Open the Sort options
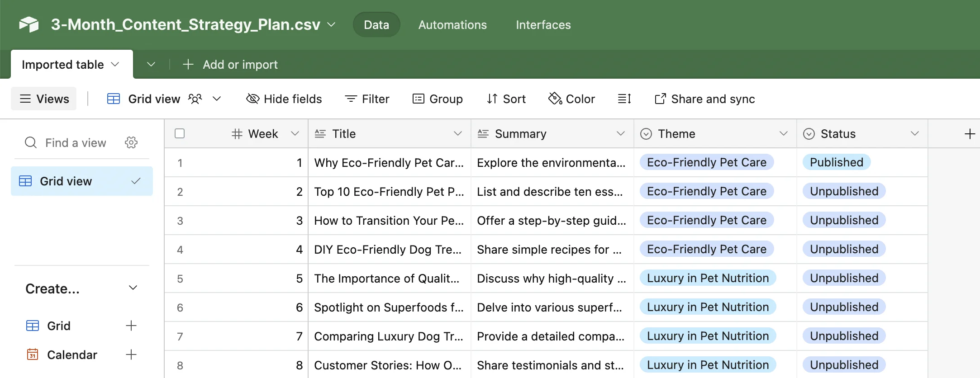 [x=506, y=99]
